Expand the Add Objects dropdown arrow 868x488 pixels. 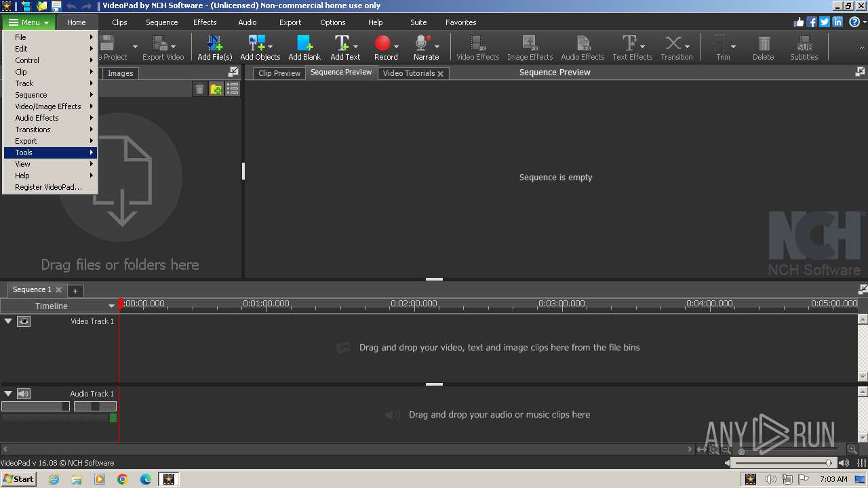pyautogui.click(x=270, y=46)
